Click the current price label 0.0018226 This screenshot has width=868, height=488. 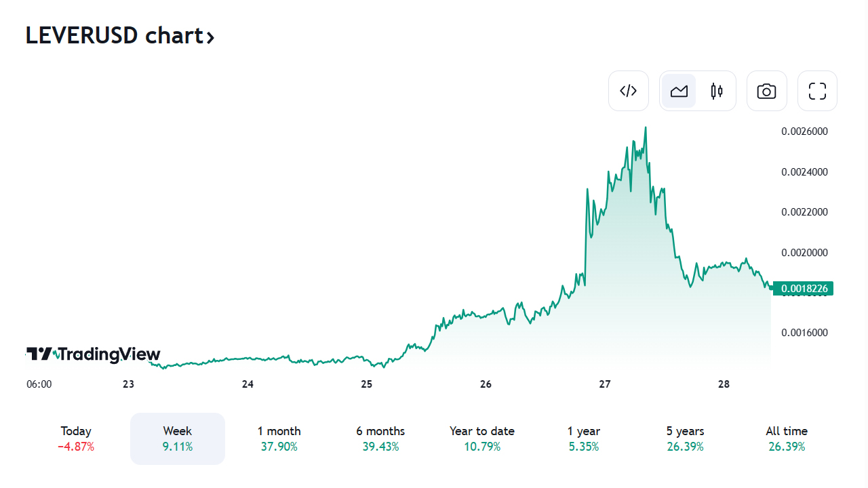point(804,289)
